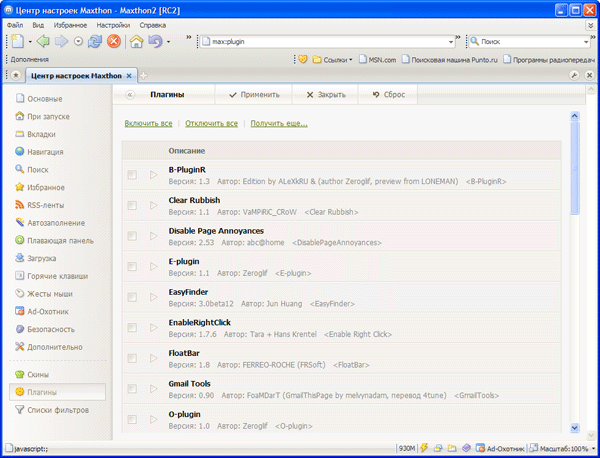Image resolution: width=600 pixels, height=458 pixels.
Task: Open Ссылки folder dropdown
Action: (332, 60)
